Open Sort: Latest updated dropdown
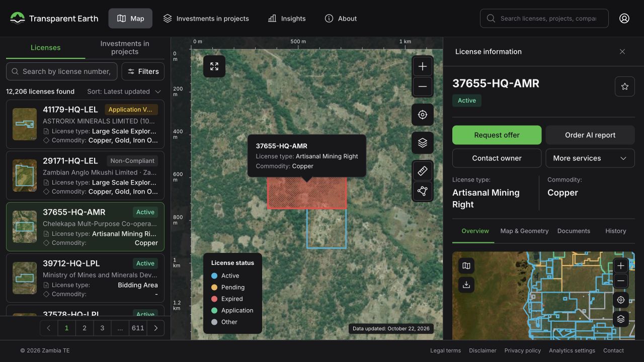 coord(124,92)
